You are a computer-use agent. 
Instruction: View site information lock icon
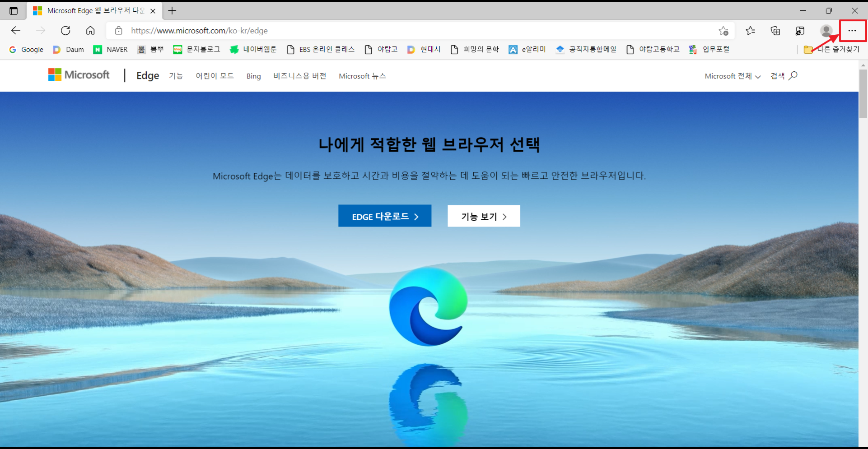pyautogui.click(x=118, y=31)
